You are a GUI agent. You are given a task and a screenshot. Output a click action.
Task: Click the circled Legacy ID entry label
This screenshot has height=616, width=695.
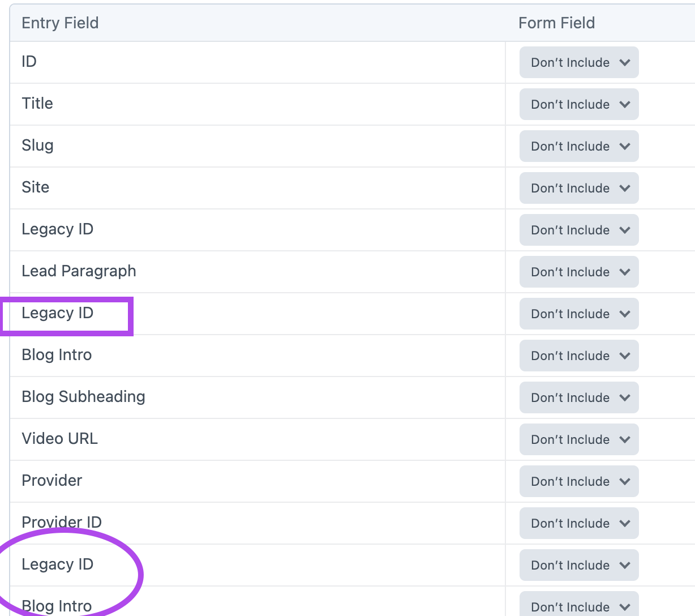pyautogui.click(x=57, y=564)
